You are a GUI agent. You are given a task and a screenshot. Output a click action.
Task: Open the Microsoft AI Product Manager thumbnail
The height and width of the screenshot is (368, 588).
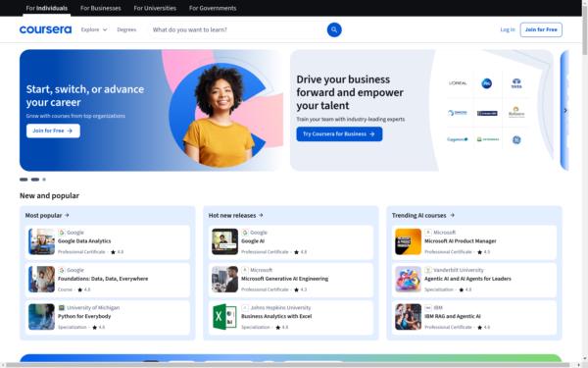point(409,241)
